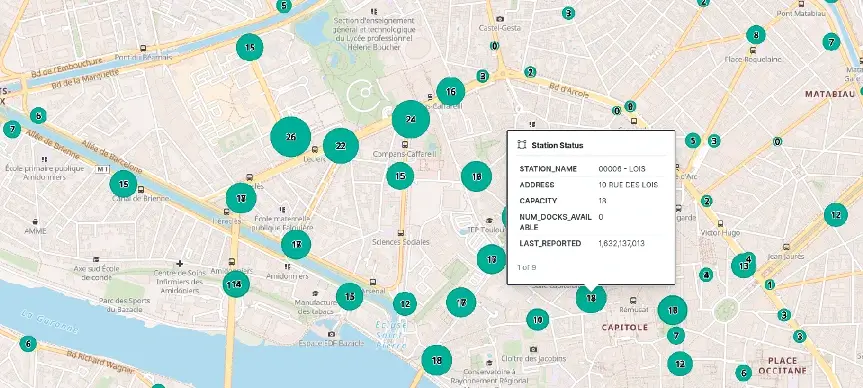Viewport: 864px width, 388px height.
Task: Open the 6 marker next to Place Occitane
Action: [x=743, y=373]
